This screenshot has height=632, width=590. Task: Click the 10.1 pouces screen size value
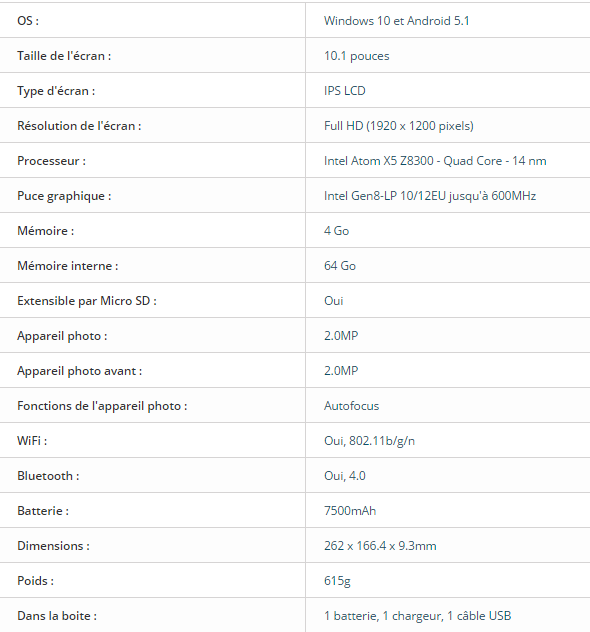point(357,56)
